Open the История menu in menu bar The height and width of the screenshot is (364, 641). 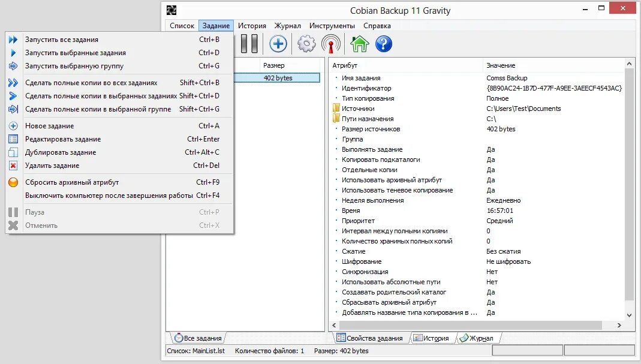[x=252, y=25]
